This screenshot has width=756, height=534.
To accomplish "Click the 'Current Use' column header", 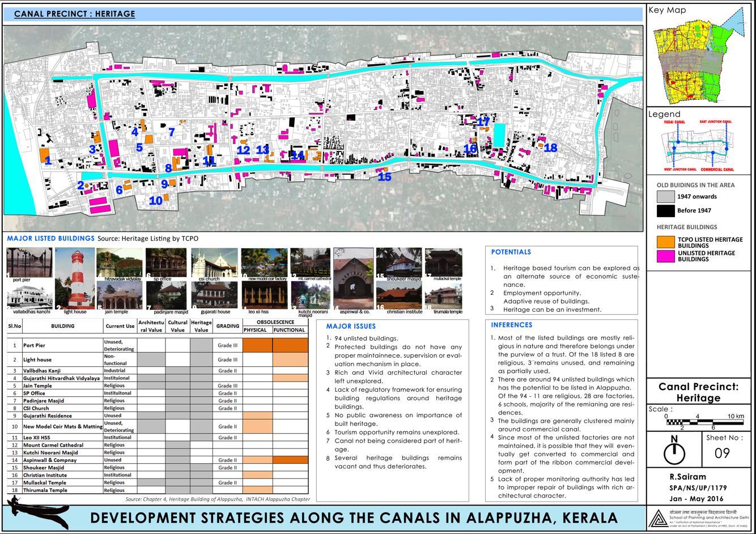I will (x=120, y=326).
